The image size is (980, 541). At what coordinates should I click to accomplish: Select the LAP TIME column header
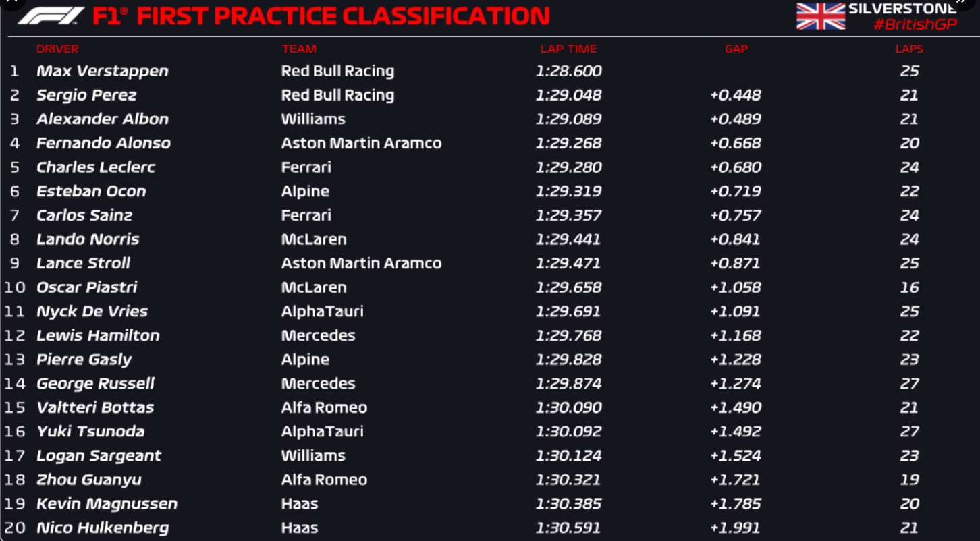point(568,49)
